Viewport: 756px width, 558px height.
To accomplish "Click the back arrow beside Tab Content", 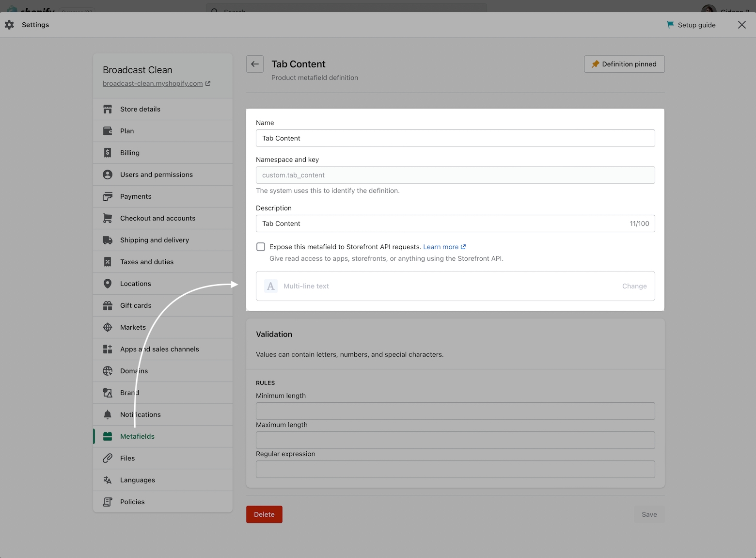I will click(x=255, y=64).
